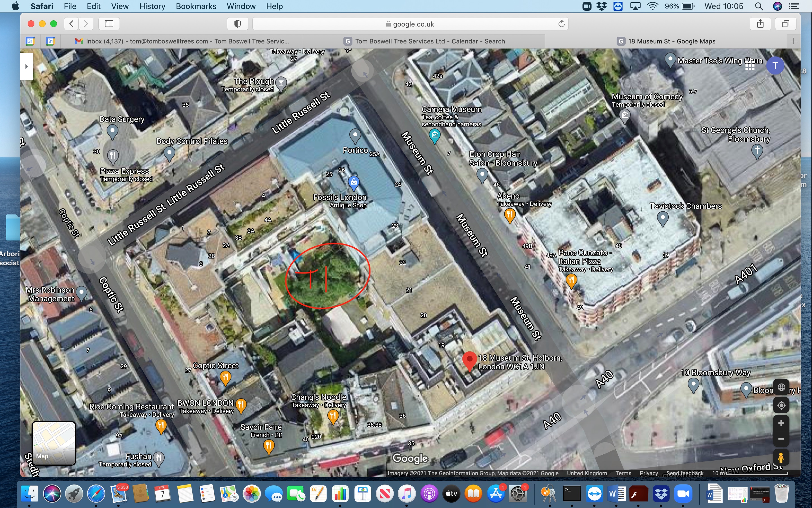Launch Zoom from the Dock
812x508 pixels.
(x=683, y=494)
